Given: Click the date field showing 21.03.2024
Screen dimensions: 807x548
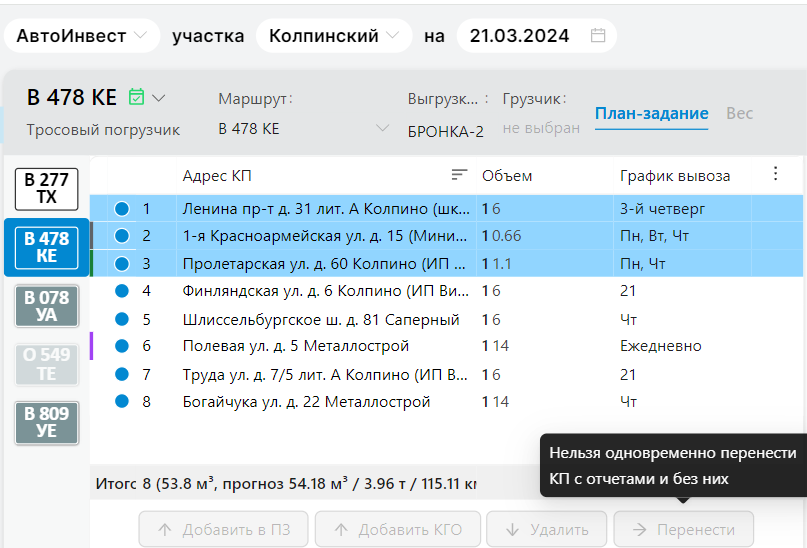Looking at the screenshot, I should (520, 36).
